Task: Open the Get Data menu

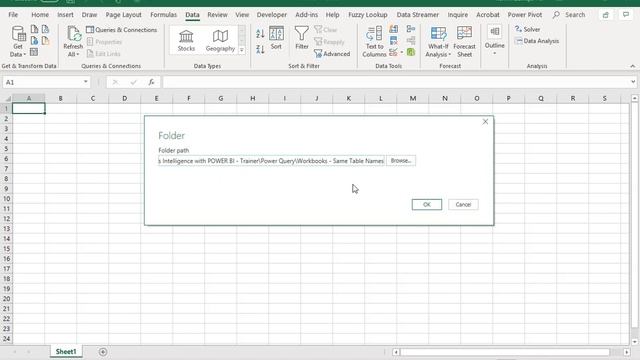Action: [x=18, y=42]
